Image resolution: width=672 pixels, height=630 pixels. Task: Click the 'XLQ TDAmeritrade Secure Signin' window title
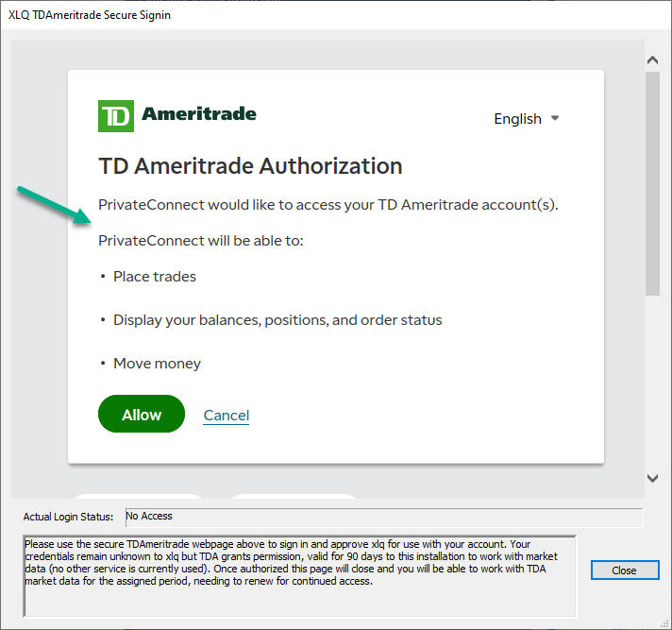(90, 15)
